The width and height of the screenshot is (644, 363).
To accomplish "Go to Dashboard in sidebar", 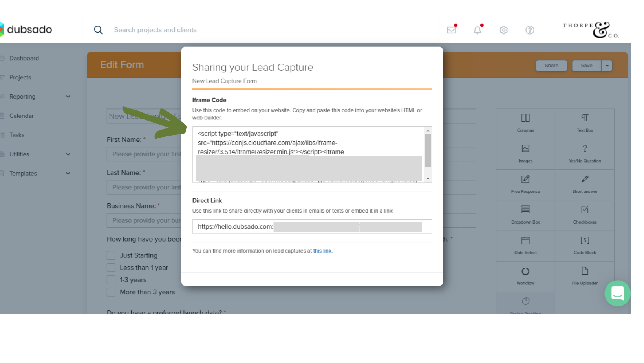I will point(24,58).
